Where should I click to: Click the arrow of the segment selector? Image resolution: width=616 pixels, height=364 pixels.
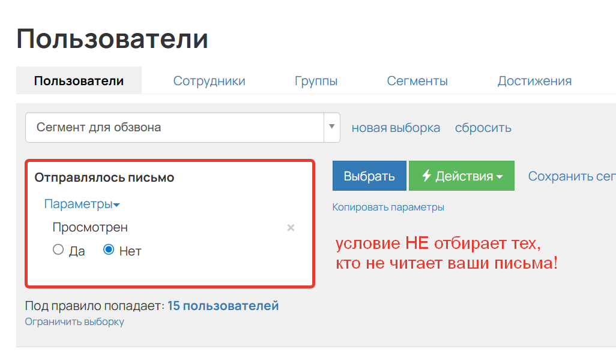tap(332, 127)
